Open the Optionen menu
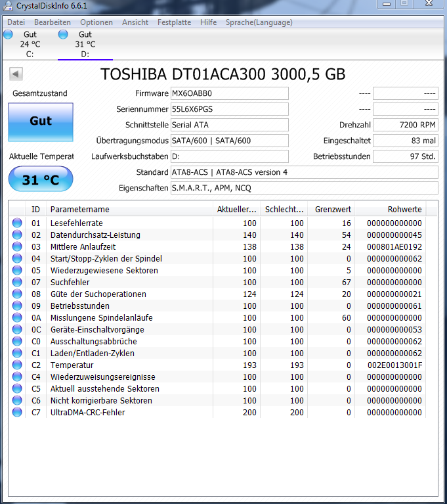447x504 pixels. pyautogui.click(x=96, y=22)
